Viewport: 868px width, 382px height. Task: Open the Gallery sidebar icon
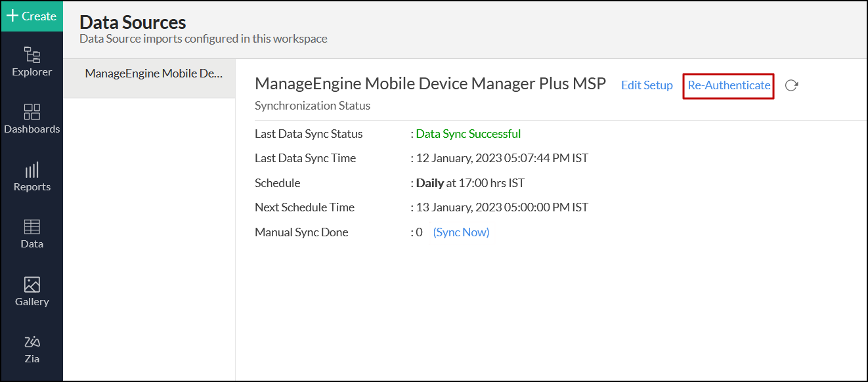(32, 285)
